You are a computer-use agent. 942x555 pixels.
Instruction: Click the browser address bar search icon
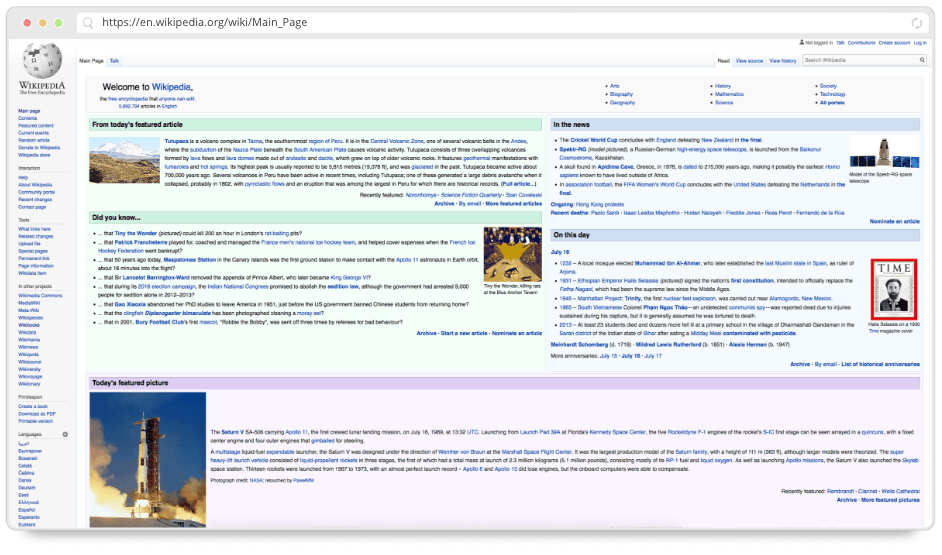88,23
